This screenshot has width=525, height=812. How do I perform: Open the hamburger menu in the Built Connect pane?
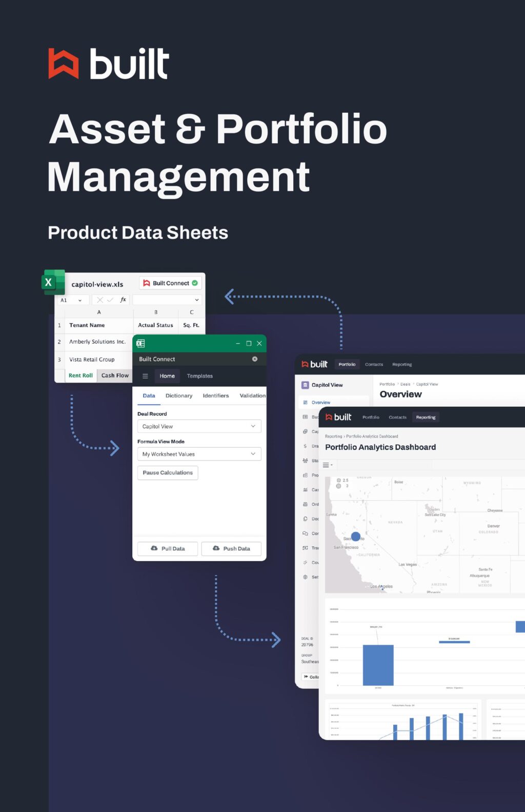pyautogui.click(x=145, y=376)
